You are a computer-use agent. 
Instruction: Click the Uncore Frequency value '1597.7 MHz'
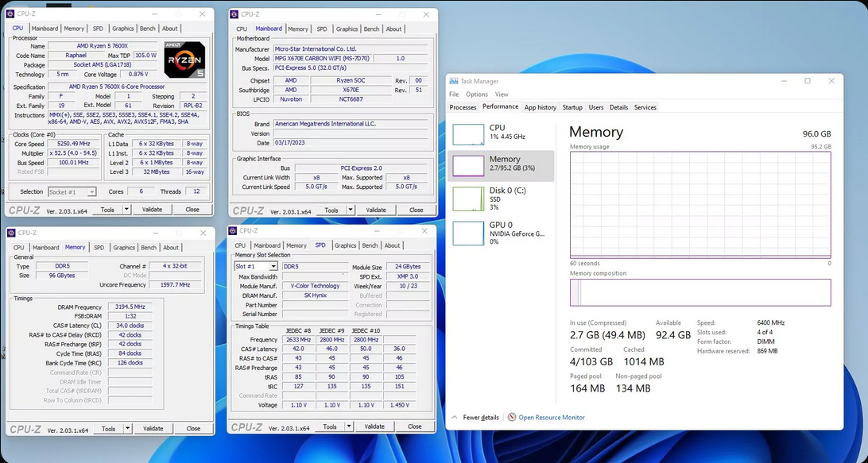pyautogui.click(x=175, y=285)
